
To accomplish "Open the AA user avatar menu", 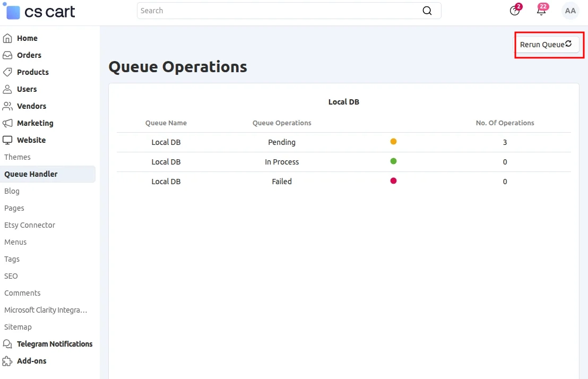I will point(570,11).
